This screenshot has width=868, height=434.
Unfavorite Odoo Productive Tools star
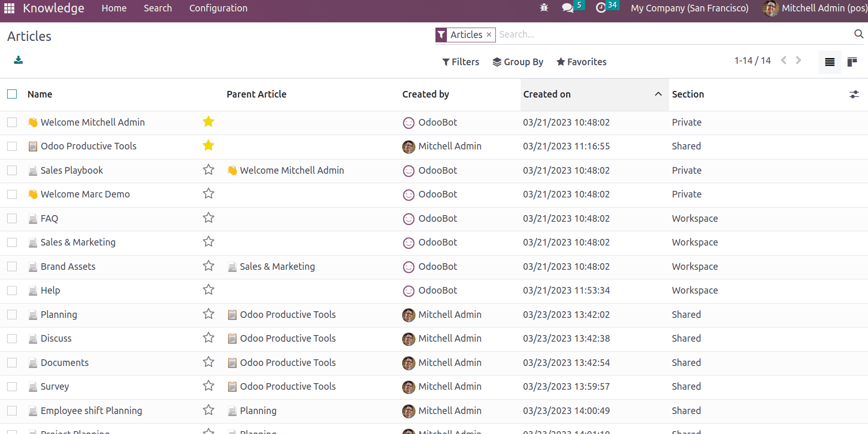208,146
